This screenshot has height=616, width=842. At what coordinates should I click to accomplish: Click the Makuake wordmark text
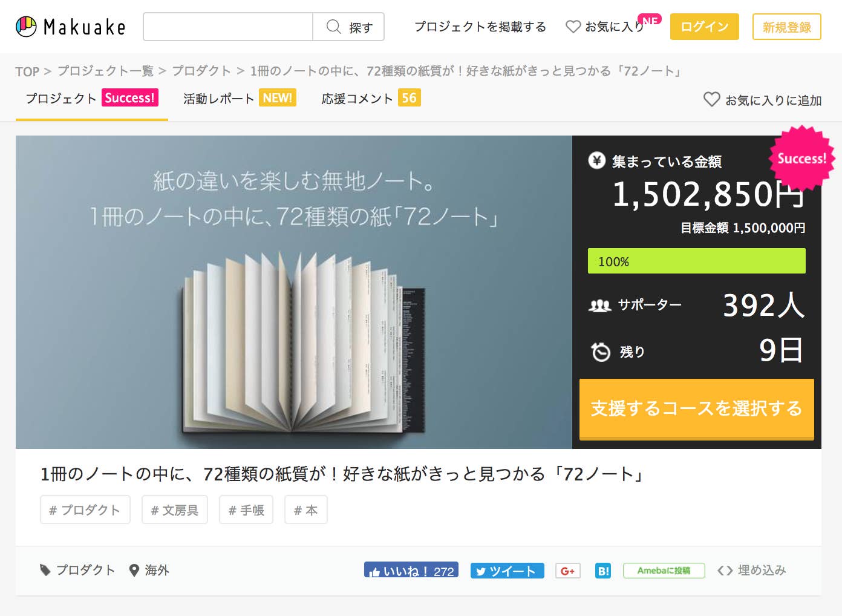click(85, 27)
